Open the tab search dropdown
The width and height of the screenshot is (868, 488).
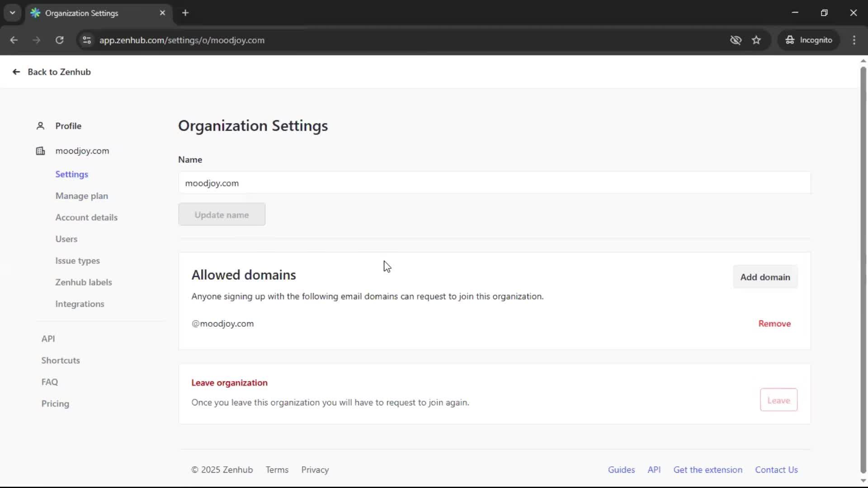[x=12, y=13]
